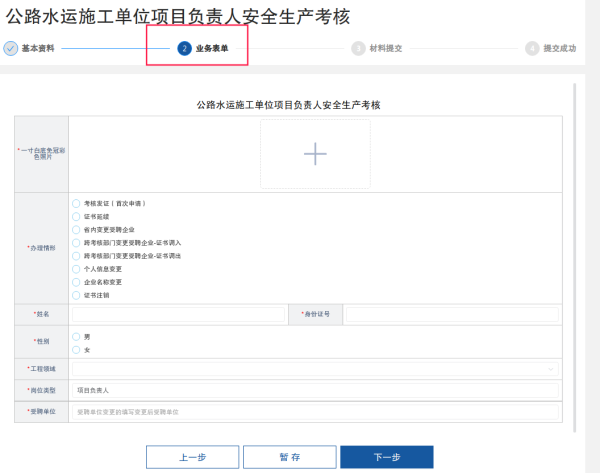Viewport: 600px width, 473px height.
Task: Click the plus icon to upload photo
Action: pyautogui.click(x=315, y=153)
